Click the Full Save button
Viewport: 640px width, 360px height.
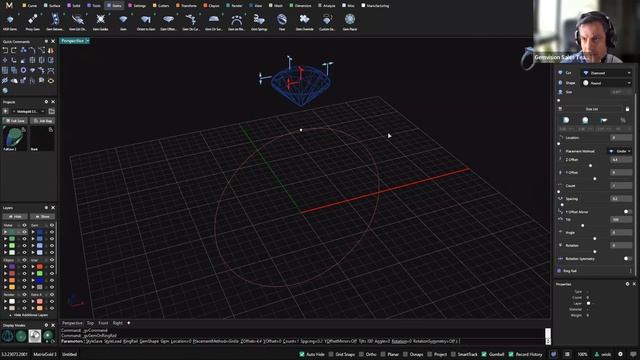coord(15,121)
